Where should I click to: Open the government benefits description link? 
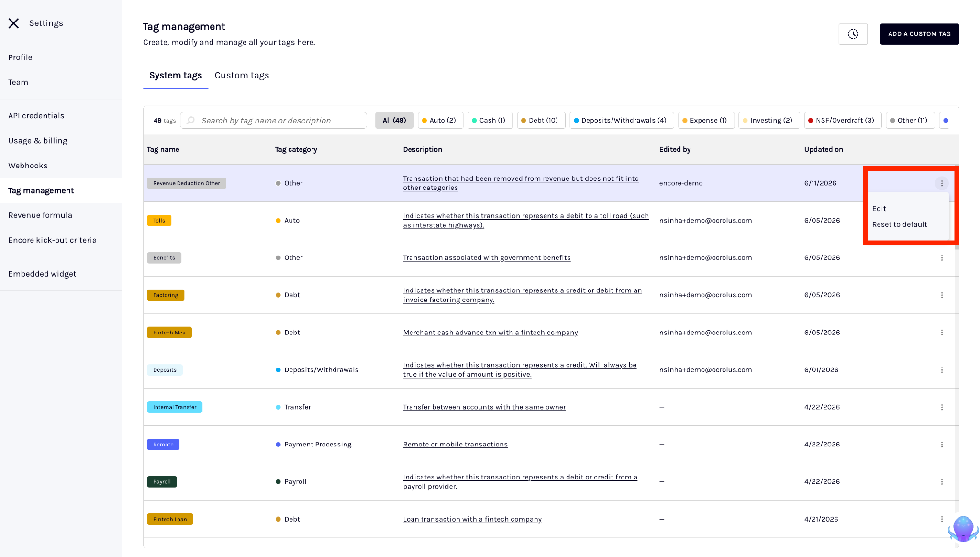[487, 258]
